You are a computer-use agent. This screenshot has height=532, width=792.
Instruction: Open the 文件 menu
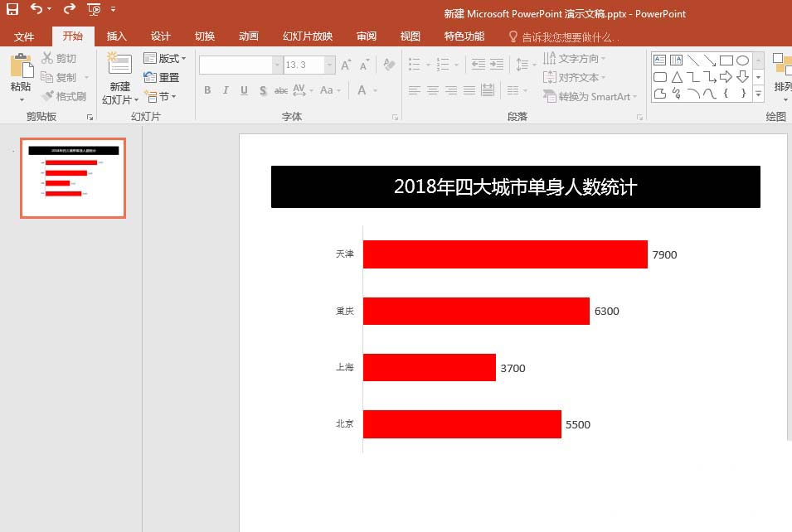click(24, 36)
